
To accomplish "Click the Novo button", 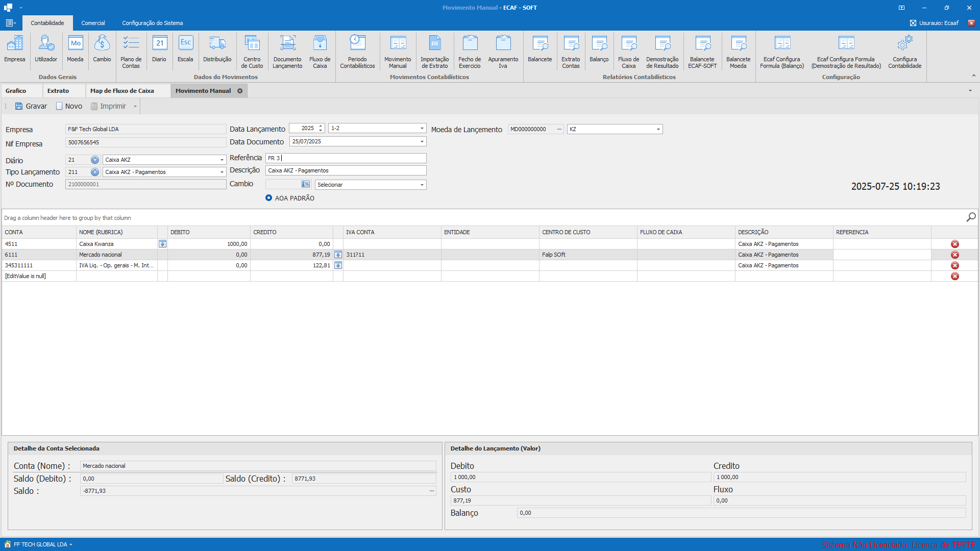I will 69,106.
